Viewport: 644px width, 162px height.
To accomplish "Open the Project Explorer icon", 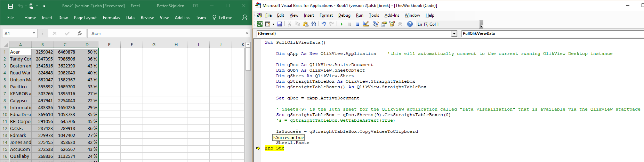I will click(x=376, y=24).
